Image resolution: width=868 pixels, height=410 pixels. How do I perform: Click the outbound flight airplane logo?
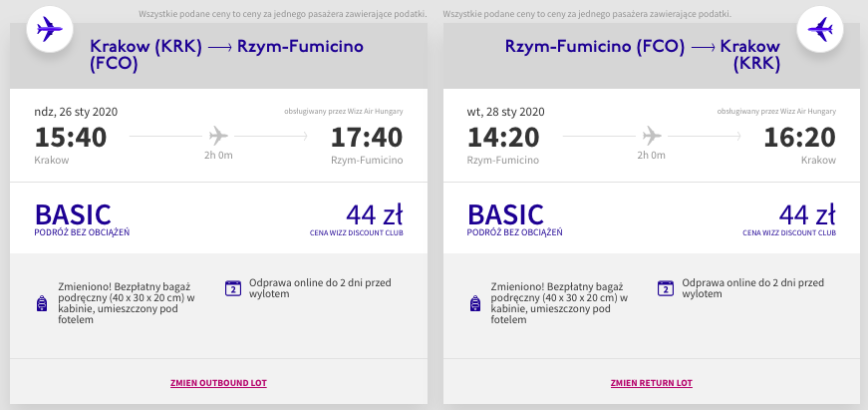click(x=47, y=31)
